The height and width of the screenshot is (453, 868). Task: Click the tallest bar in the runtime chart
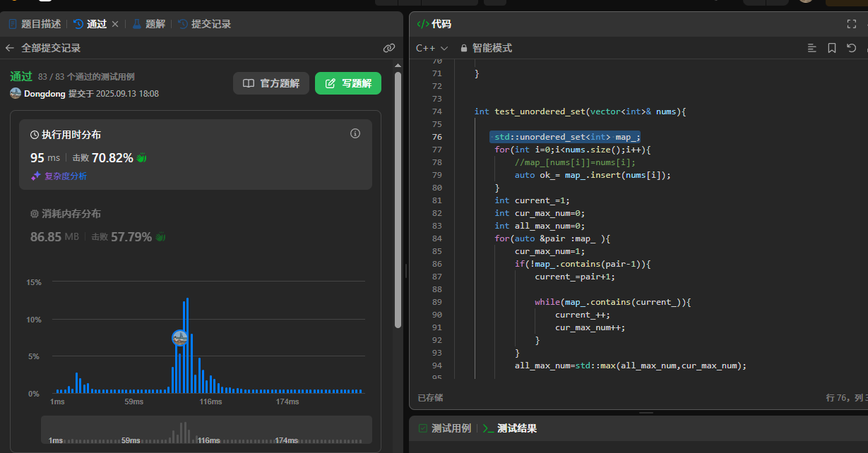click(187, 346)
